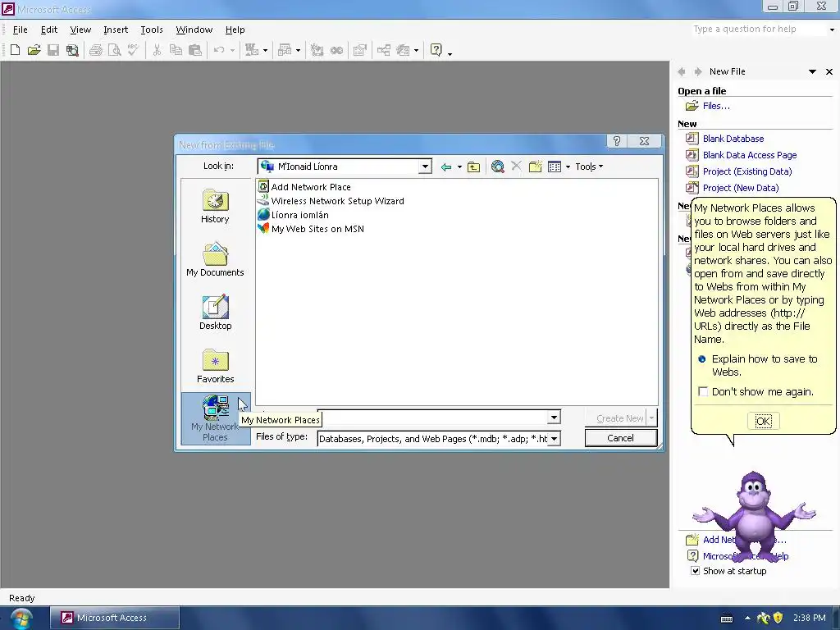Click the Open folder toolbar icon
Image resolution: width=840 pixels, height=630 pixels.
tap(34, 50)
